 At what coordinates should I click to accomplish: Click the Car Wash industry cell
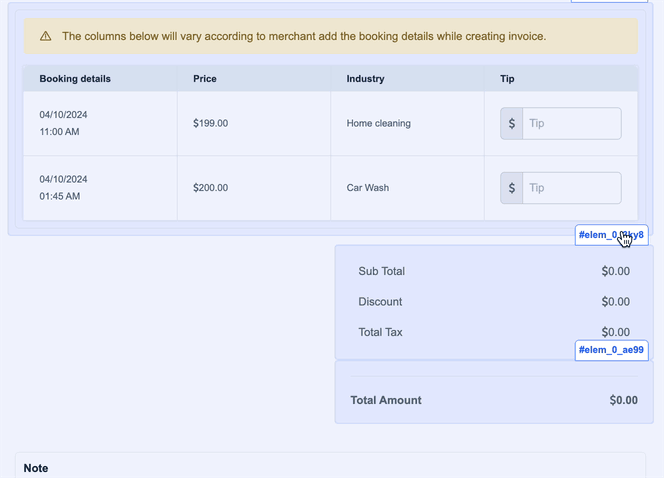(x=368, y=188)
